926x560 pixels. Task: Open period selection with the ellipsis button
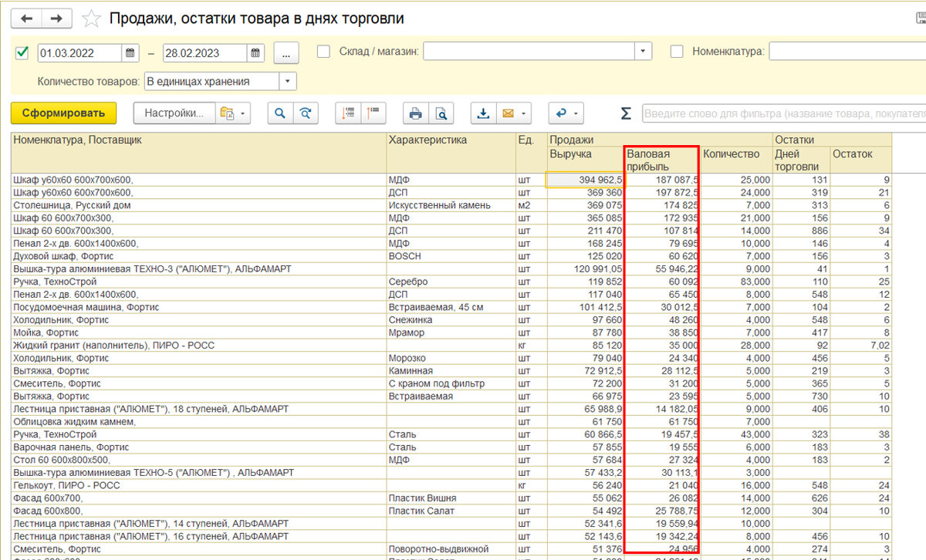pyautogui.click(x=286, y=53)
